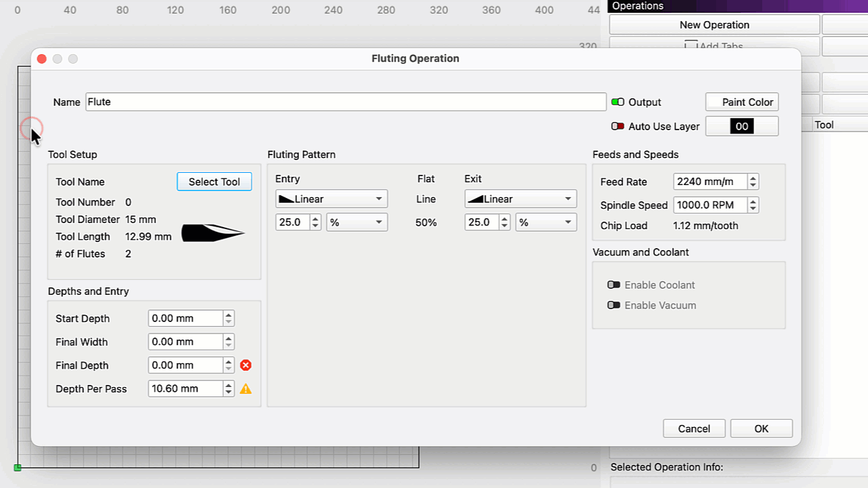The width and height of the screenshot is (868, 488).
Task: Click the Select Tool button
Action: (x=214, y=182)
